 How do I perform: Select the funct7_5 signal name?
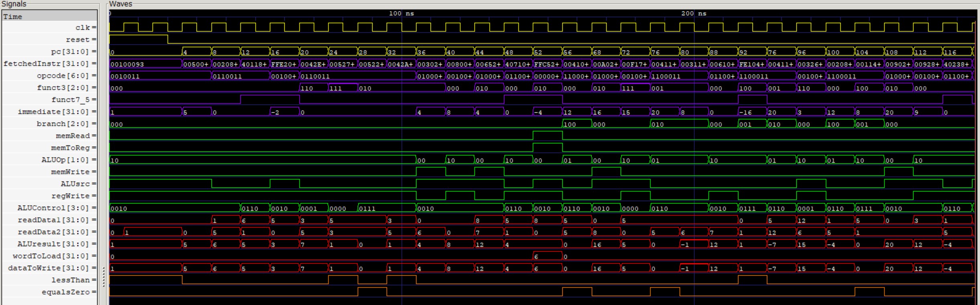pos(71,100)
